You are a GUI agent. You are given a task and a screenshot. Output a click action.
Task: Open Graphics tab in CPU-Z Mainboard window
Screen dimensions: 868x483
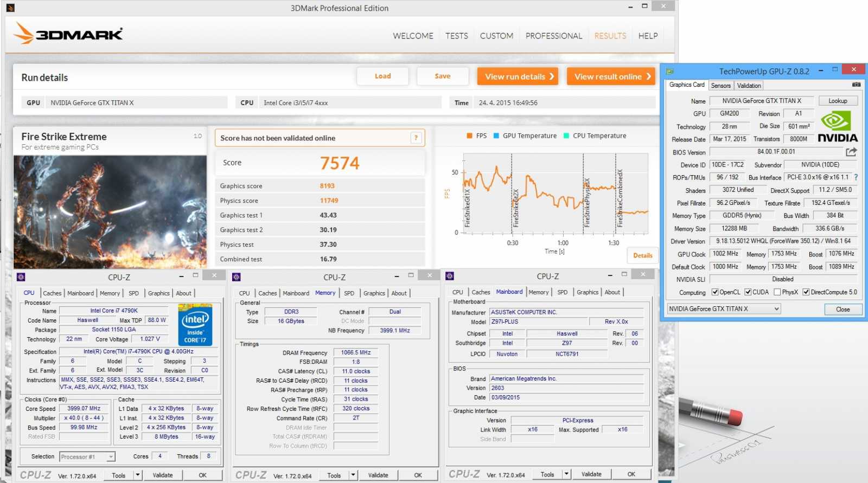588,292
